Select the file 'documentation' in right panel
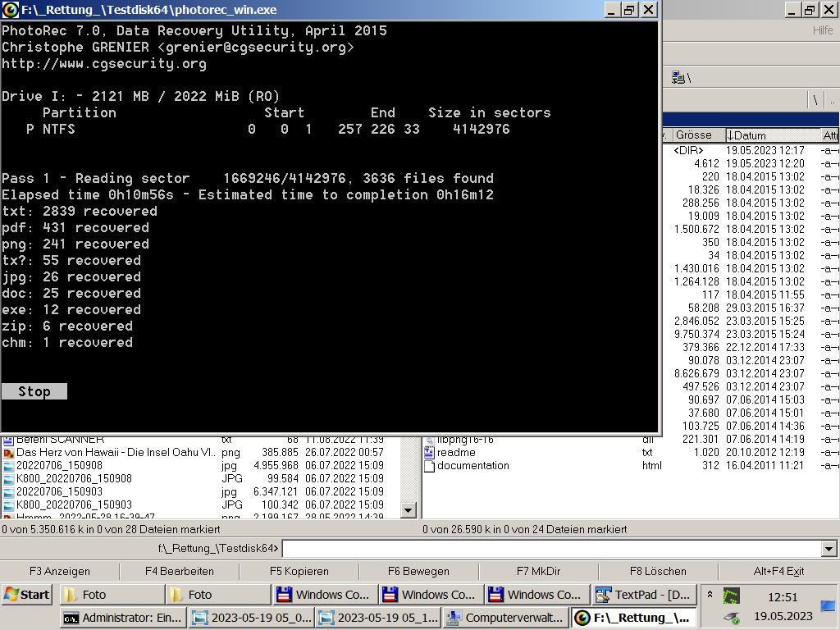Viewport: 840px width, 630px height. 630,466
